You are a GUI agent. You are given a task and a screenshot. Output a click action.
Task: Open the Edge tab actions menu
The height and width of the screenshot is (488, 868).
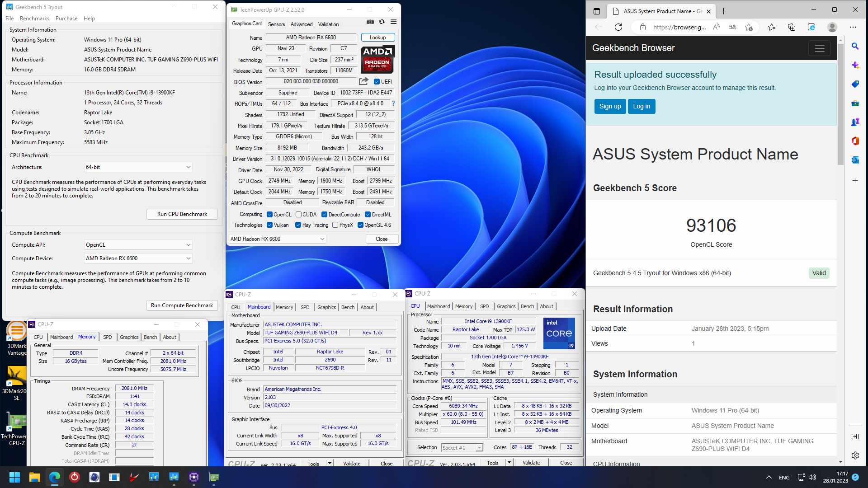point(596,11)
